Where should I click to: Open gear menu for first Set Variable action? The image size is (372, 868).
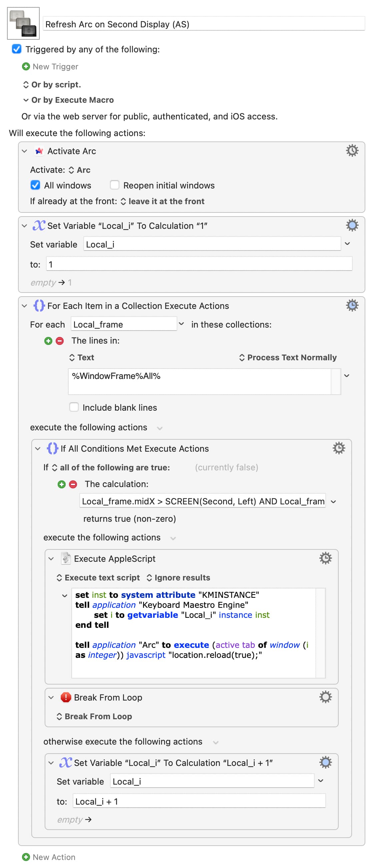click(x=352, y=225)
